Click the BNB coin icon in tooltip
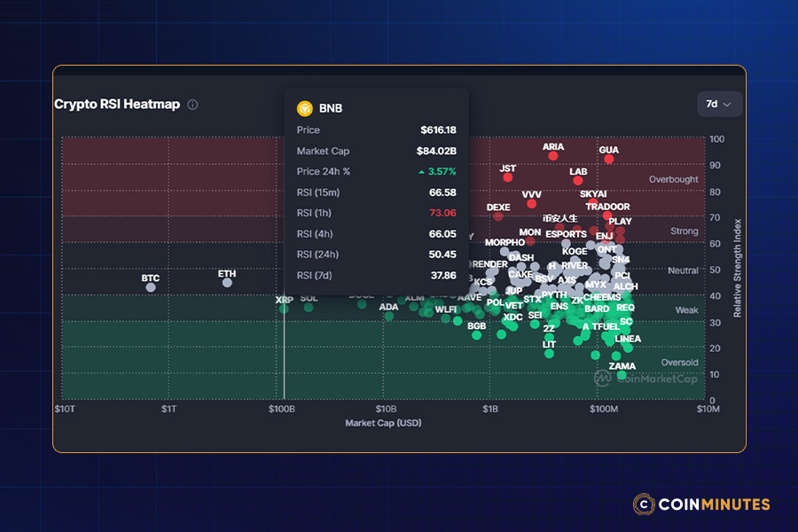Viewport: 798px width, 532px height. point(304,108)
